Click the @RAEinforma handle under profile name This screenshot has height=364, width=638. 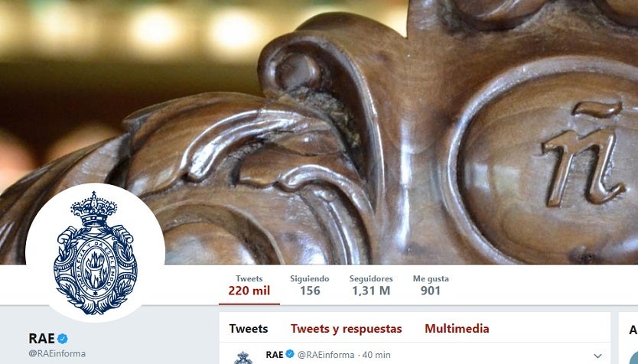point(57,353)
